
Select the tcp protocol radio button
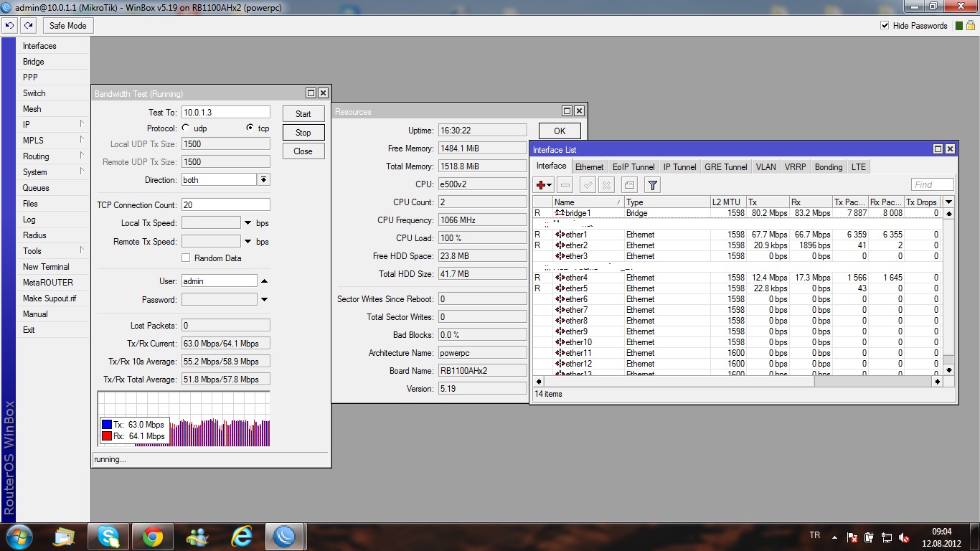coord(249,128)
